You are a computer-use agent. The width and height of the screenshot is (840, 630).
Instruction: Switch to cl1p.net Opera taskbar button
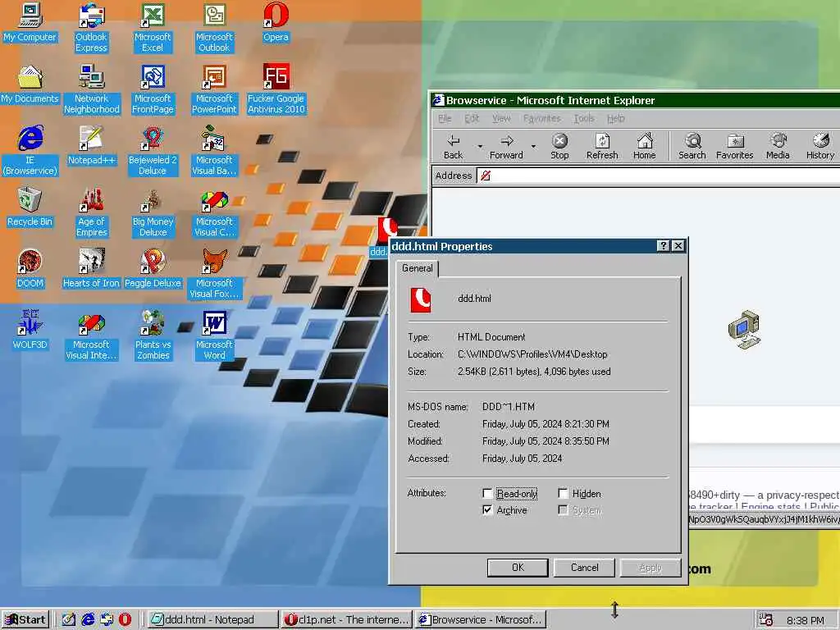pos(346,619)
